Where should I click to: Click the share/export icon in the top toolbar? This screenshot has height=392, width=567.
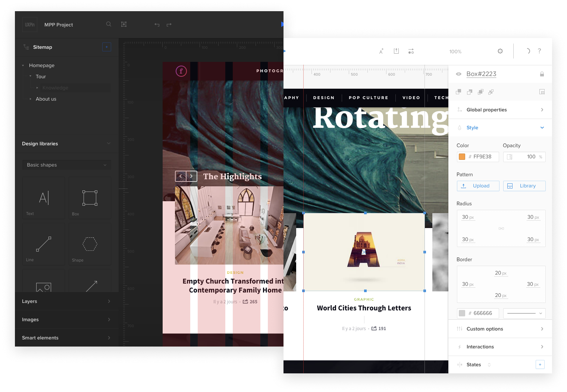point(396,51)
